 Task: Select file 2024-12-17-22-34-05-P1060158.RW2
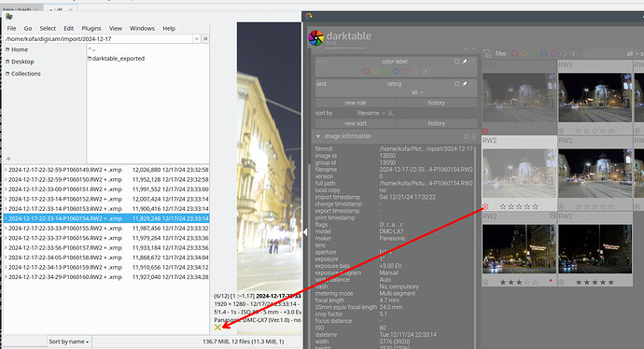pyautogui.click(x=106, y=258)
